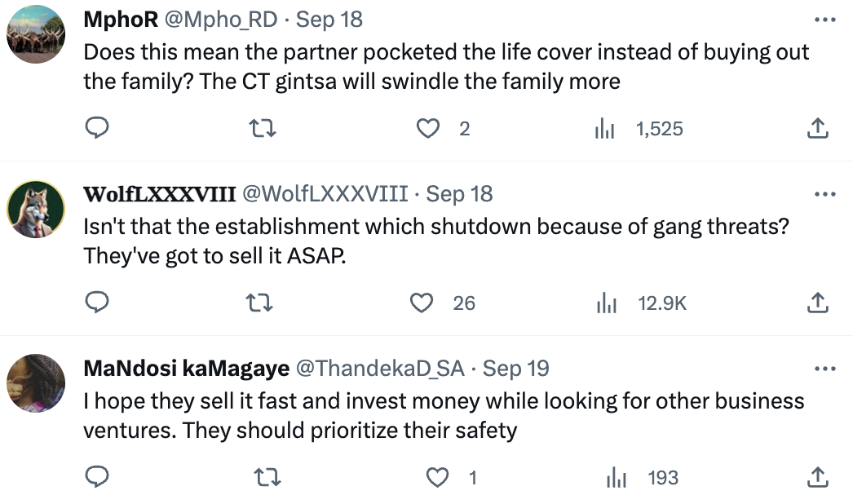View analytics showing 193 views
This screenshot has height=504, width=853.
(643, 478)
